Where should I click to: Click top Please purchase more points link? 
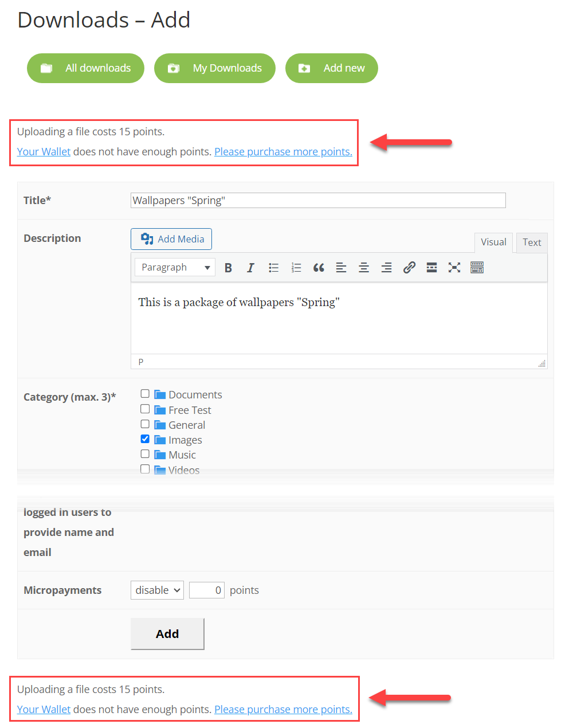(283, 152)
